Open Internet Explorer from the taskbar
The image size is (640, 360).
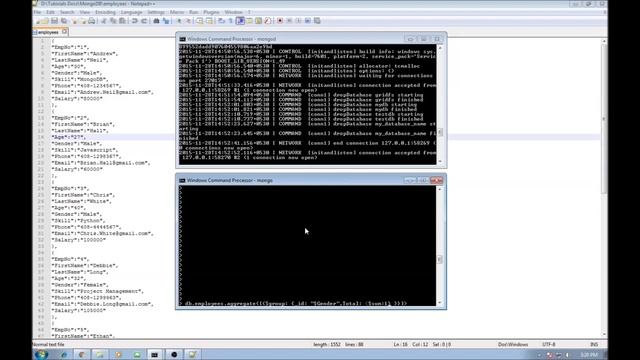tap(63, 355)
